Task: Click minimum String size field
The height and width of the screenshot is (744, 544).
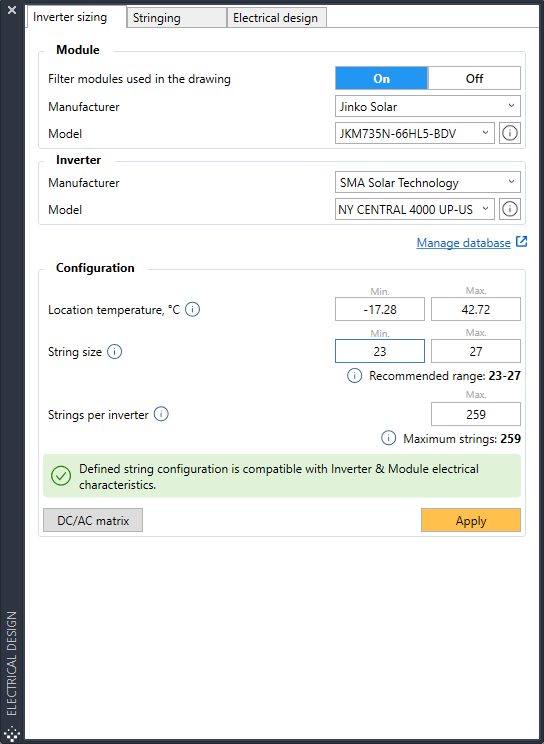Action: click(x=380, y=351)
